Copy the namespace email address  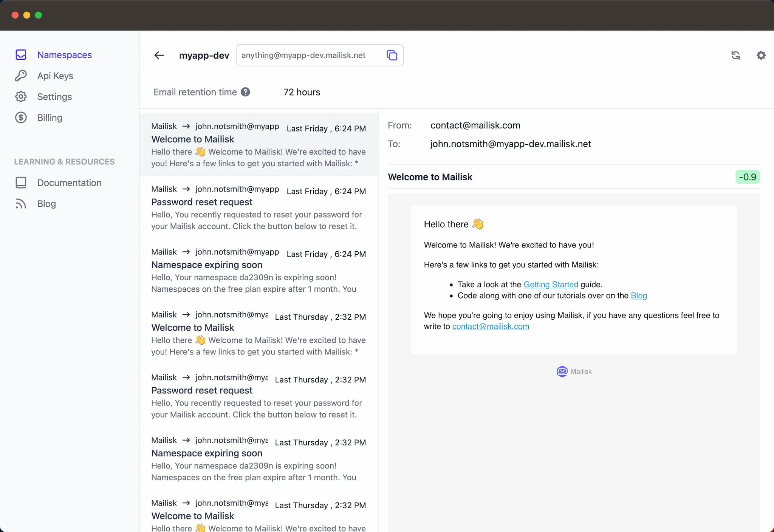click(392, 55)
